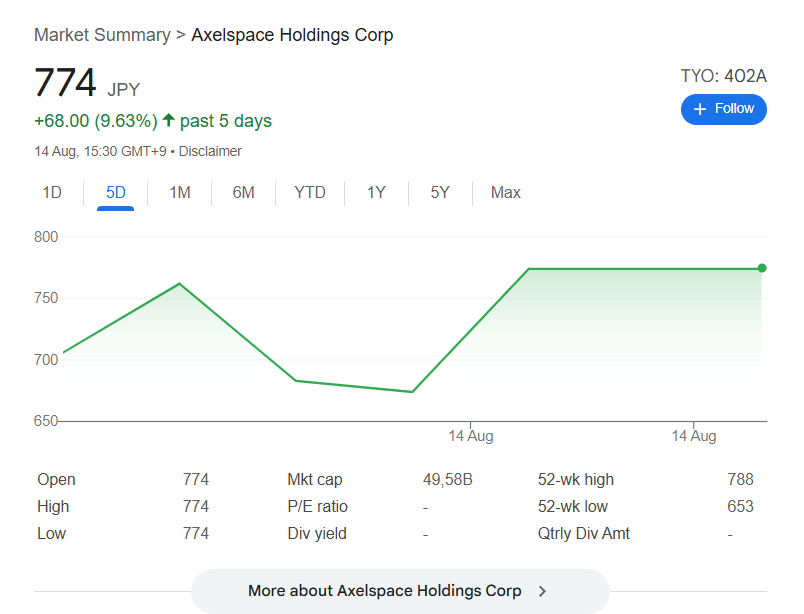Click the 52-wk high value 788
Screen dimensions: 804x614
740,479
